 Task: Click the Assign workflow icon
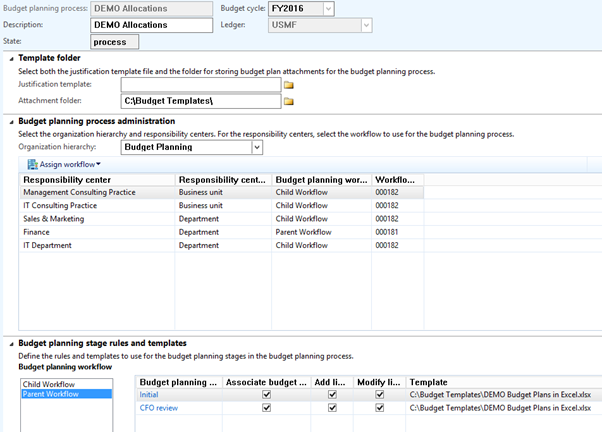32,164
